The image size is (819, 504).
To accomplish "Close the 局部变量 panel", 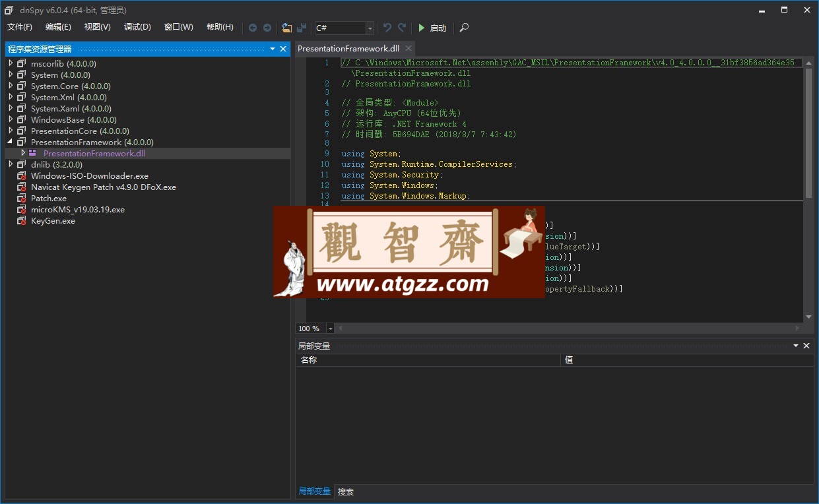I will tap(806, 346).
